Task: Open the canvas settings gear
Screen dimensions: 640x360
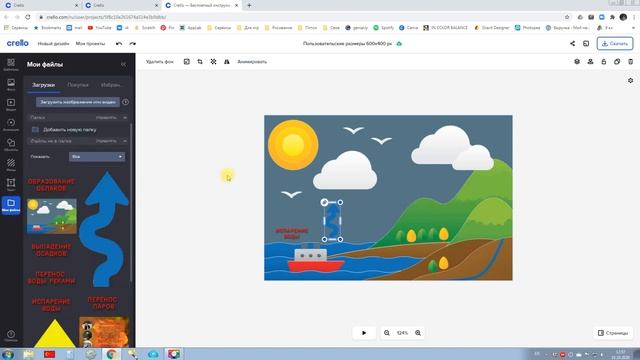Action: pyautogui.click(x=631, y=80)
